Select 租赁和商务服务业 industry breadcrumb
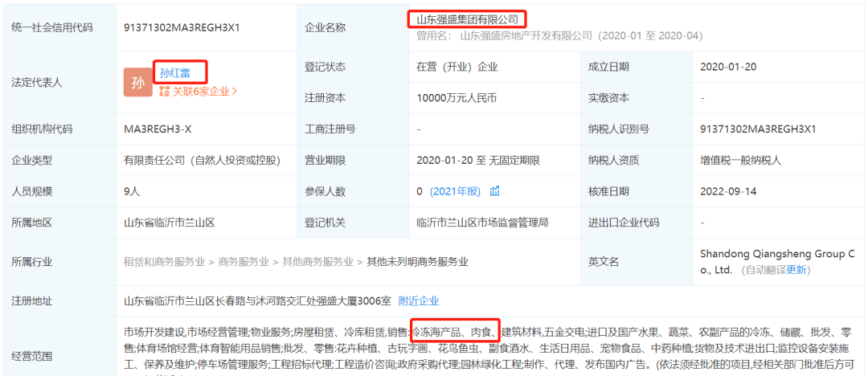Image resolution: width=868 pixels, height=376 pixels. 165,262
